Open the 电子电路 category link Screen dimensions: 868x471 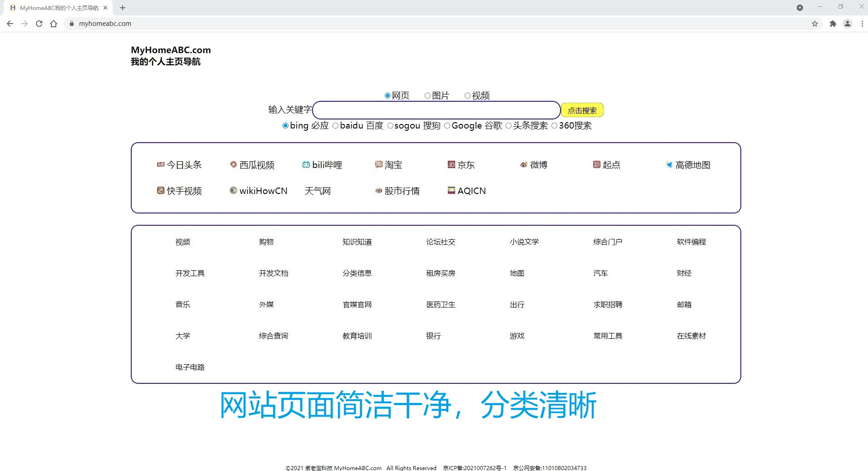point(190,367)
